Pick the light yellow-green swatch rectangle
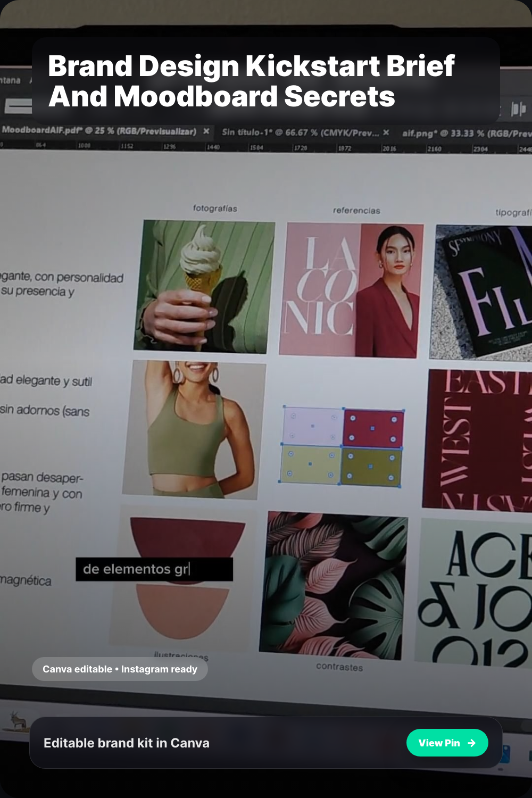This screenshot has height=798, width=532. click(311, 464)
